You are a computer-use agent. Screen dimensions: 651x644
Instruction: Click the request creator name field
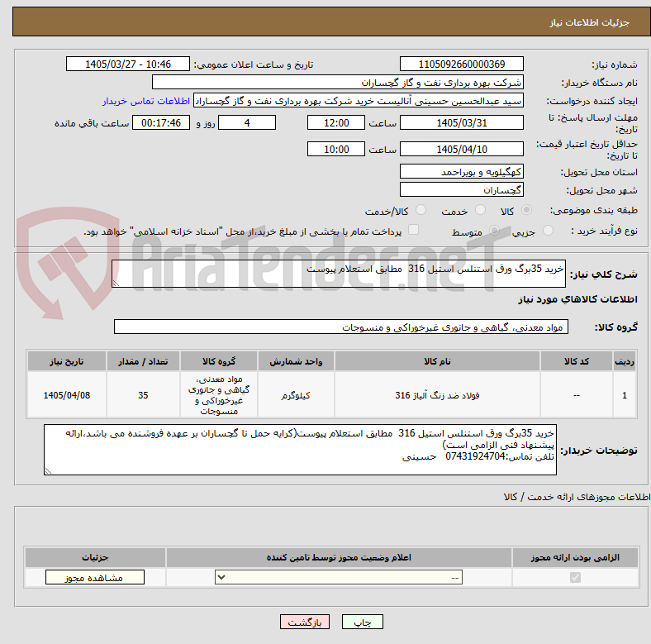tap(359, 101)
